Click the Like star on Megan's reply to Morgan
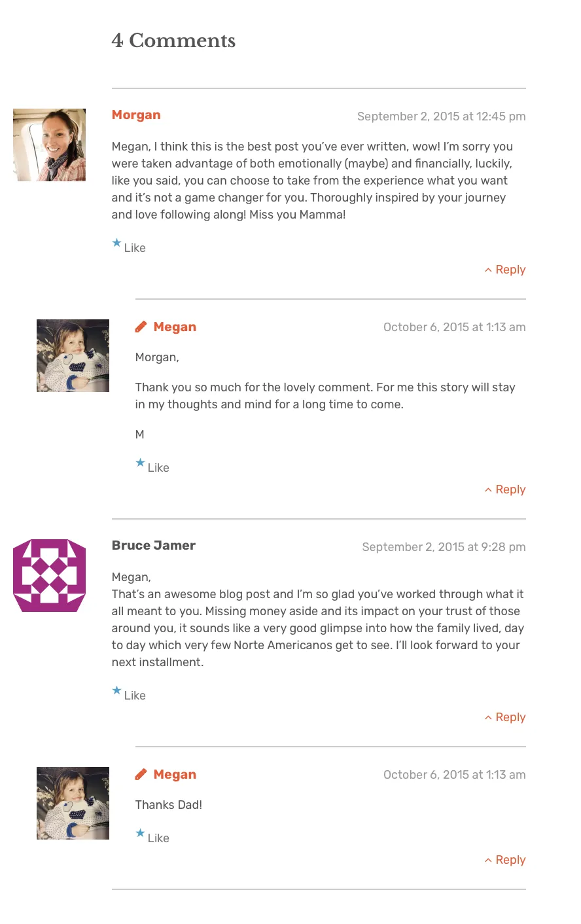This screenshot has width=581, height=924. 141,463
